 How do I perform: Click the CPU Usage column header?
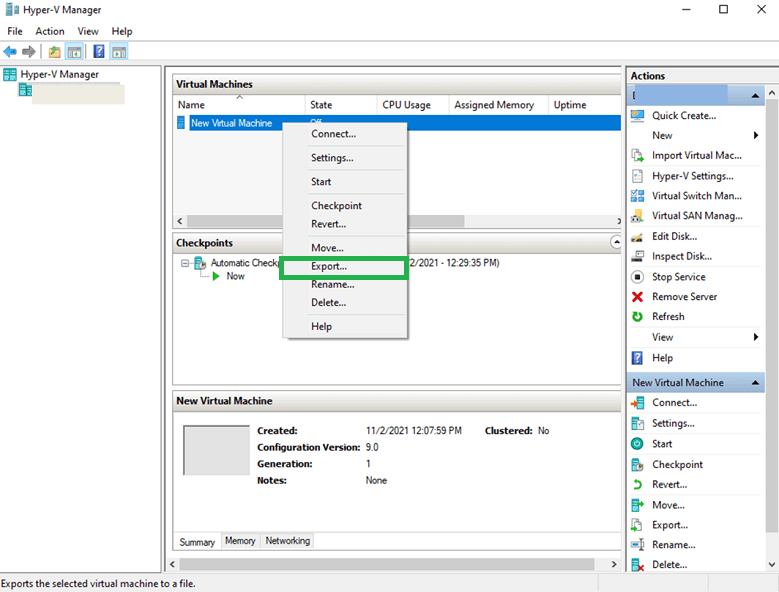coord(412,105)
